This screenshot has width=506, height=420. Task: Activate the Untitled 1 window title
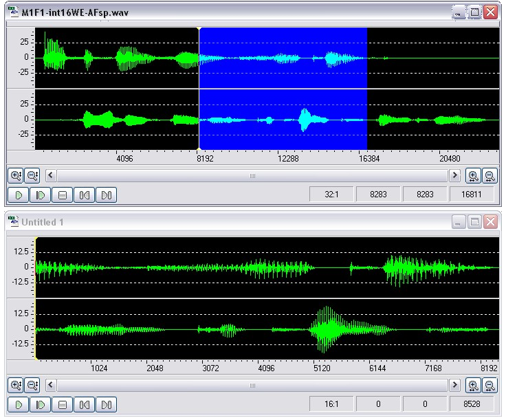(x=42, y=222)
